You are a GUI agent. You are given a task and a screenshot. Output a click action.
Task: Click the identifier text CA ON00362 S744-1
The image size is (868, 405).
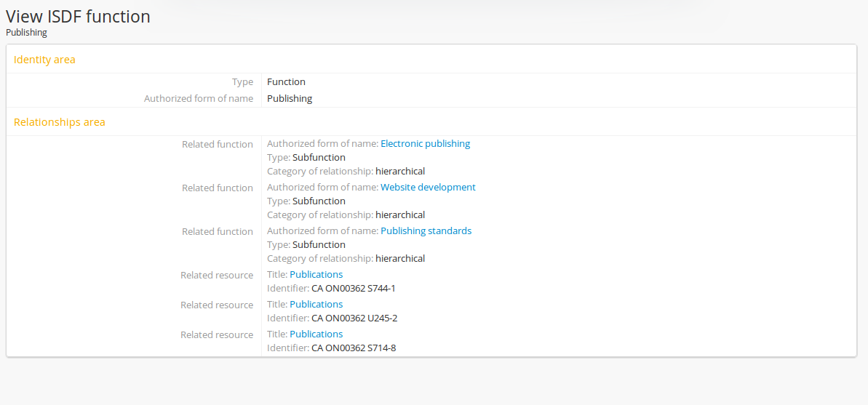coord(353,289)
